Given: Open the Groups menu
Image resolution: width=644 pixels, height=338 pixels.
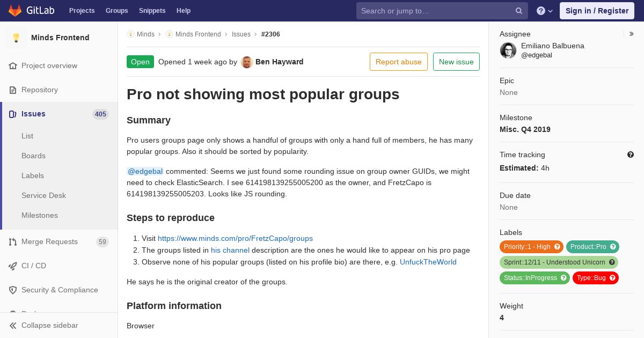Looking at the screenshot, I should 117,11.
